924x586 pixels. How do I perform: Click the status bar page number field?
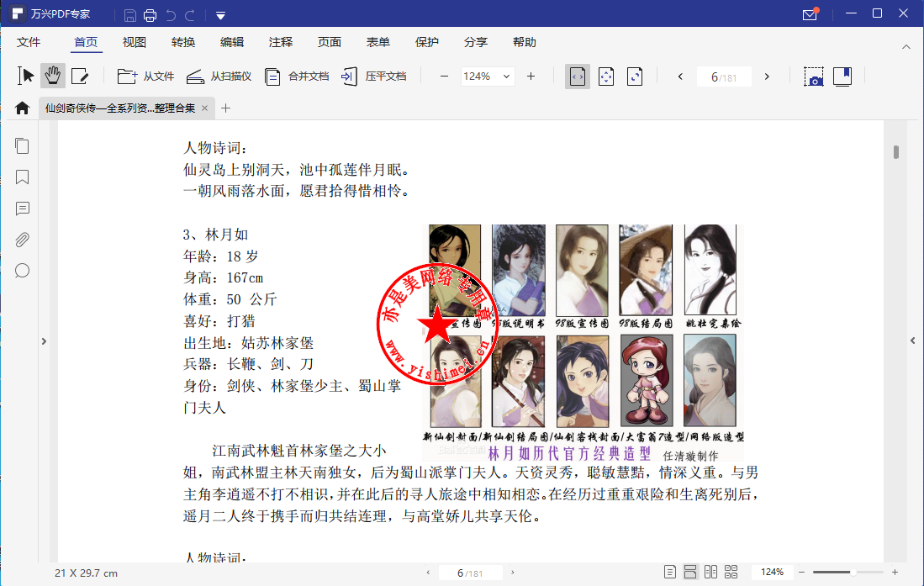470,573
